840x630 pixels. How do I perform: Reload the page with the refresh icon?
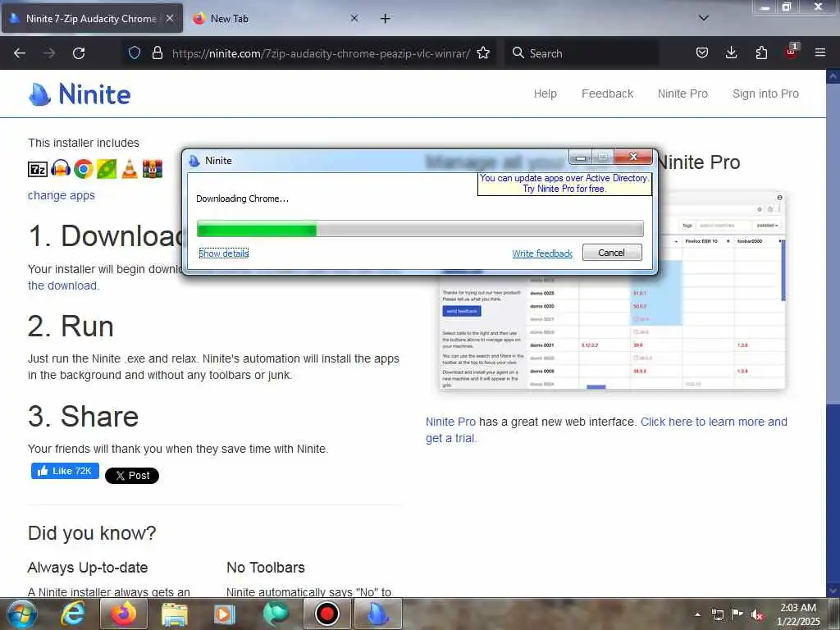(x=79, y=53)
